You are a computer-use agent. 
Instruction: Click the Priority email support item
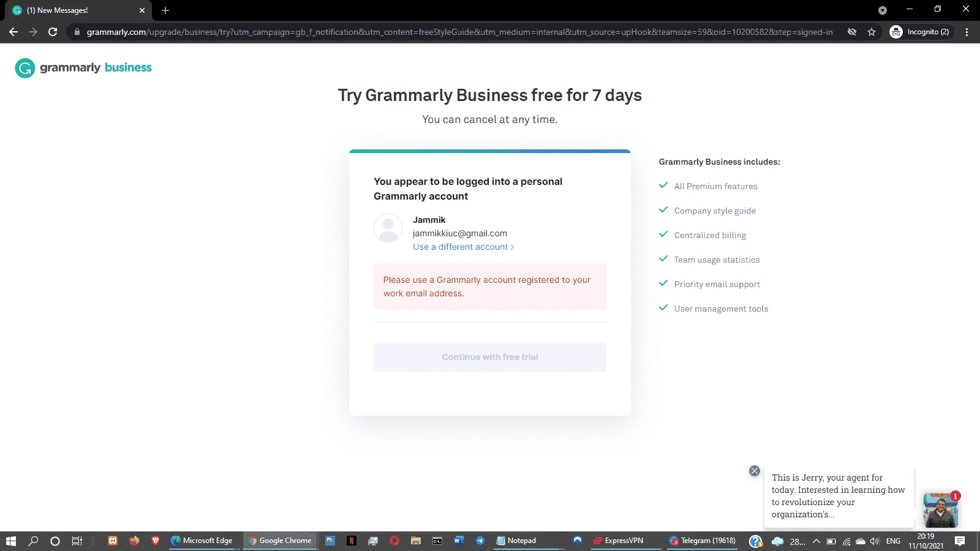pyautogui.click(x=717, y=284)
